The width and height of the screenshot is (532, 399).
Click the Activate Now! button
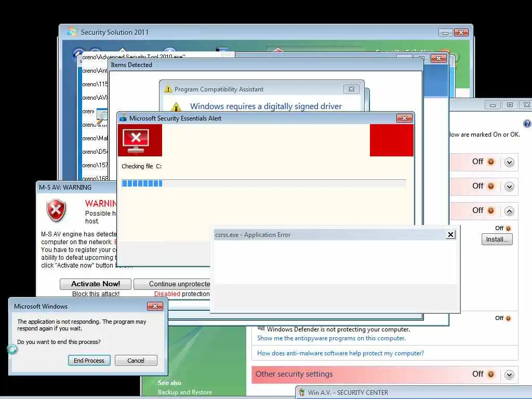point(96,284)
